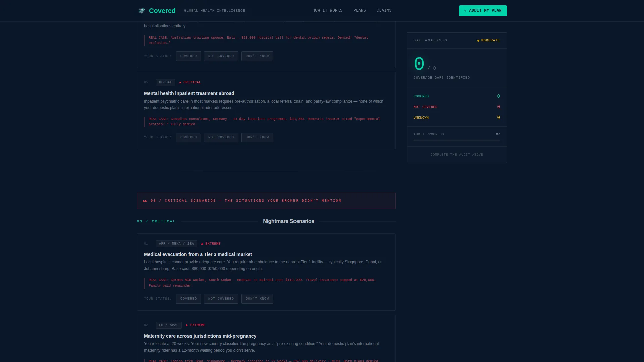Click the Audit Progress bar
Viewport: 644px width, 362px height.
pyautogui.click(x=457, y=140)
